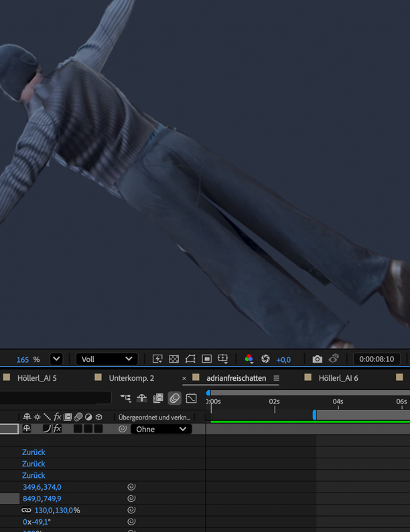The height and width of the screenshot is (532, 410).
Task: Toggle the motion blur enable button
Action: [x=175, y=398]
